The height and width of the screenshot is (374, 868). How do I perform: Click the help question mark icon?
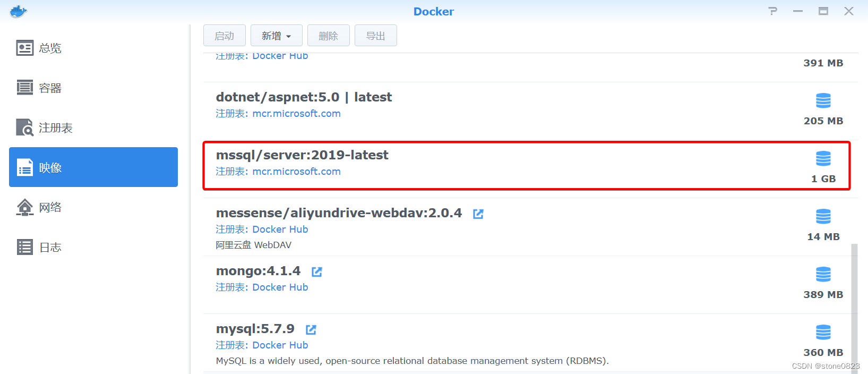(x=773, y=11)
